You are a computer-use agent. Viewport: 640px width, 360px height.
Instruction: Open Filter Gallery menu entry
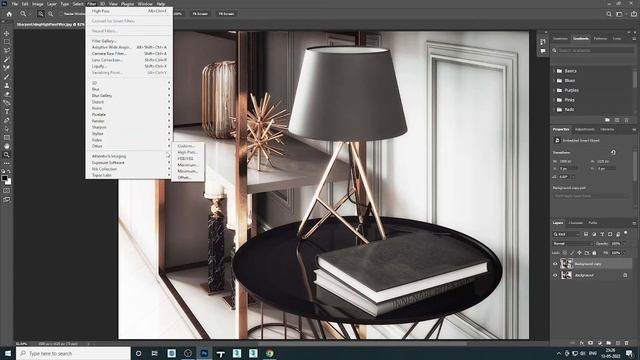(129, 41)
